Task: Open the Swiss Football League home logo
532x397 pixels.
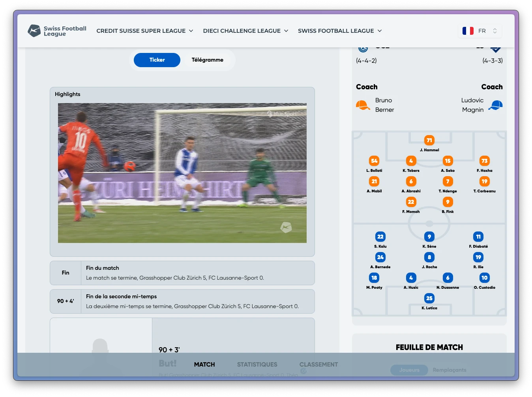Action: (x=57, y=31)
